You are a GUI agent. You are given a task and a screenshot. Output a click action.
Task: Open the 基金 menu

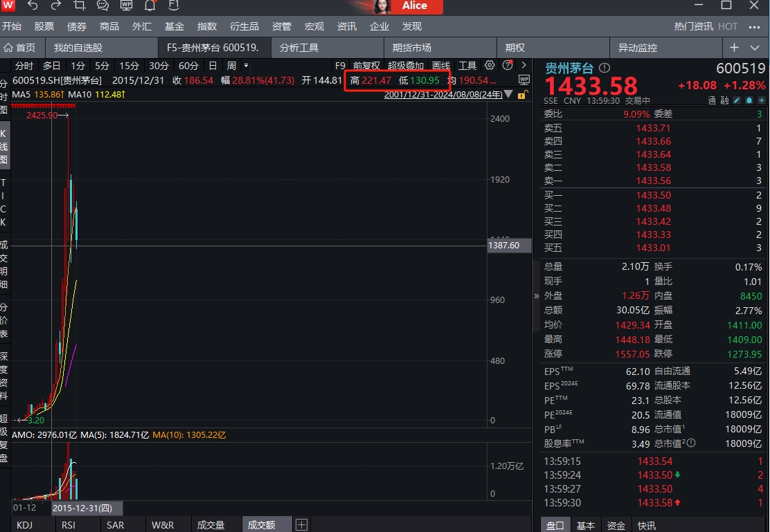pyautogui.click(x=174, y=26)
